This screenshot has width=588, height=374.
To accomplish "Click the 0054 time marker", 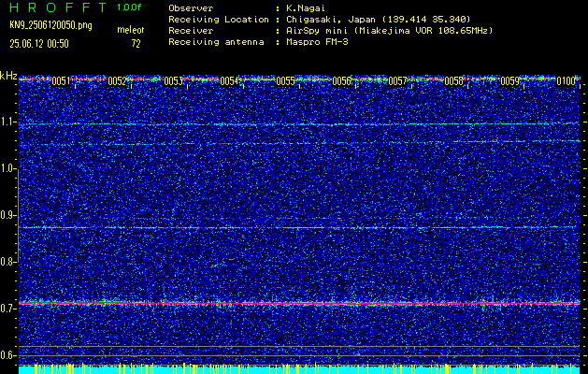I will tap(229, 81).
